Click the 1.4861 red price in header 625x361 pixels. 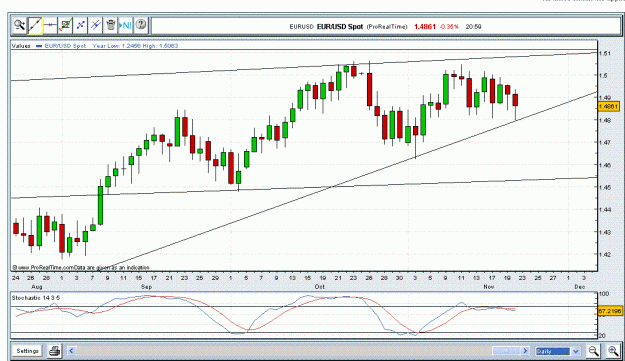pos(425,27)
